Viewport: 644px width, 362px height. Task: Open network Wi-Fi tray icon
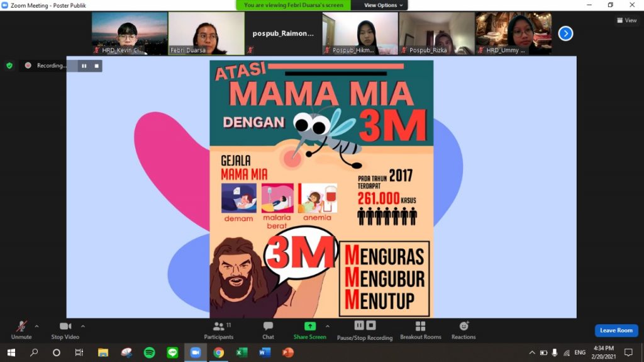[x=567, y=353]
